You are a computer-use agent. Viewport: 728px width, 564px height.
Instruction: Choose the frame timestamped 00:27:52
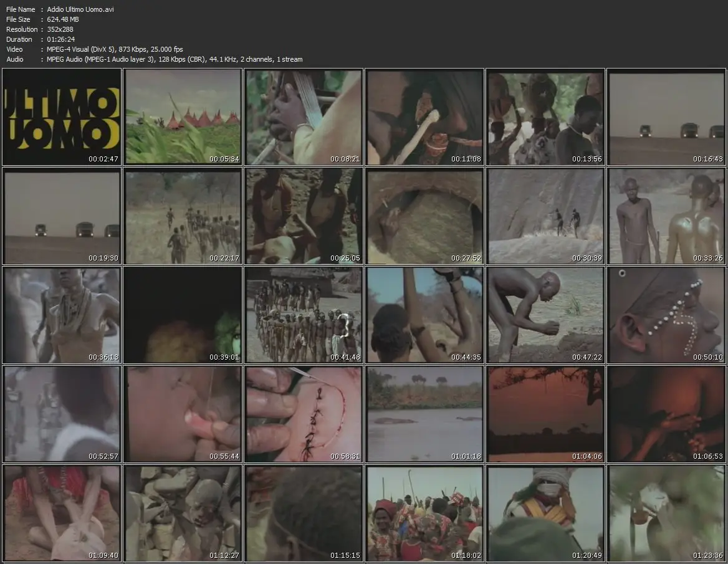pyautogui.click(x=425, y=216)
